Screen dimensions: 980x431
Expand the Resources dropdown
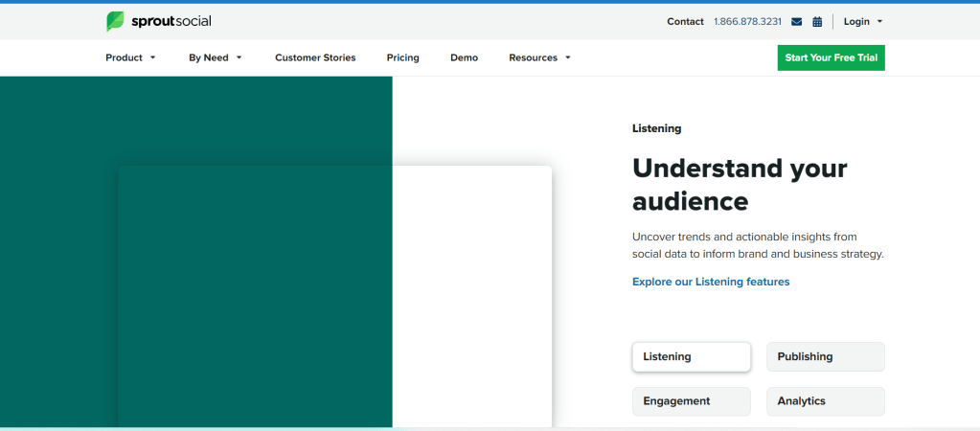coord(539,57)
